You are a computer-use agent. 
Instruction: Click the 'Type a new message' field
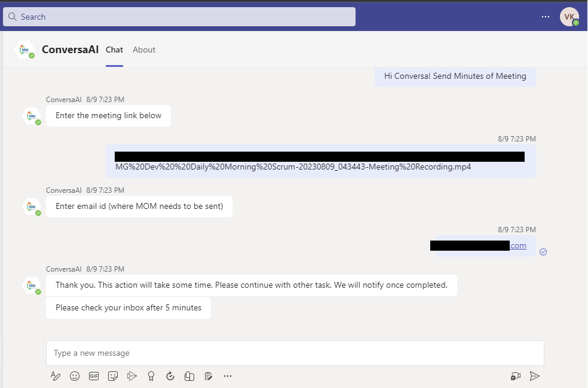[x=295, y=353]
